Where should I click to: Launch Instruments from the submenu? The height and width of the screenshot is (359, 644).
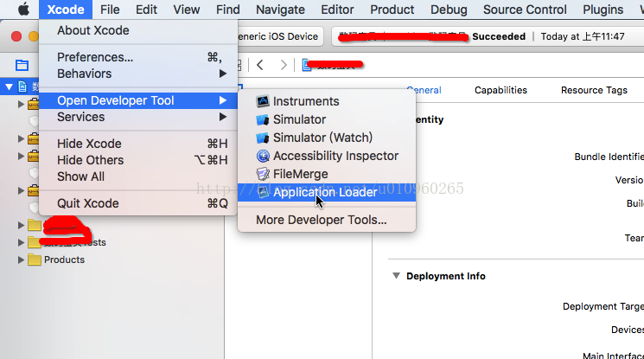327,101
